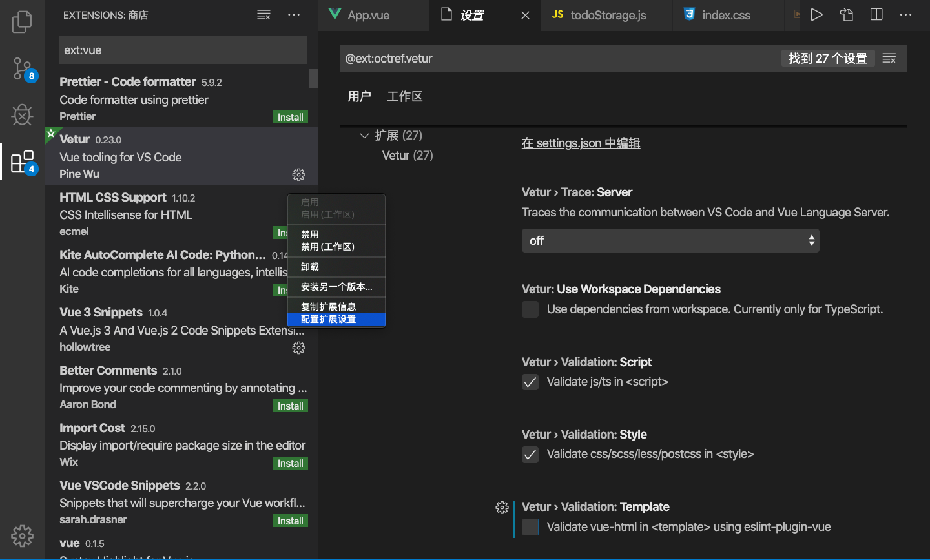Install Vue VSCode Snippets extension

(291, 521)
